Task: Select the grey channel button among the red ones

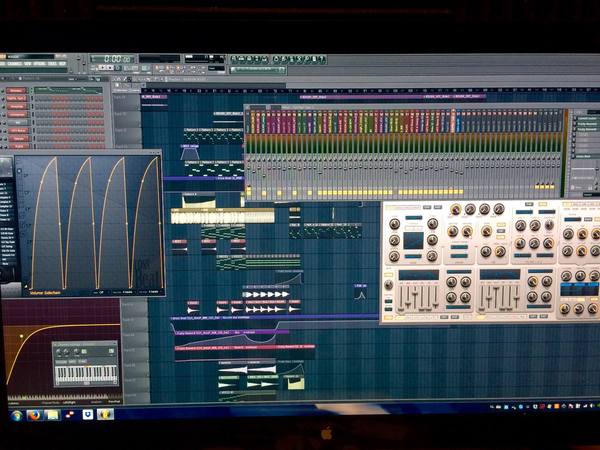Action: click(x=17, y=122)
